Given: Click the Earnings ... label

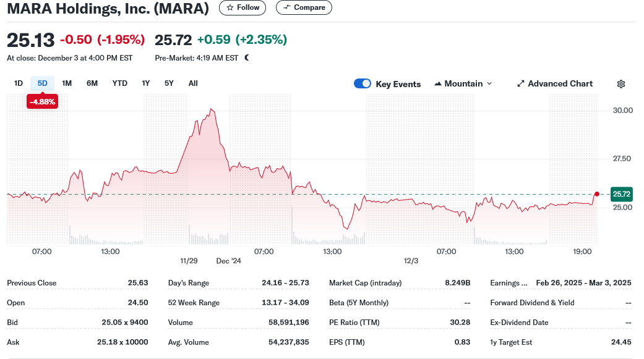Looking at the screenshot, I should click(x=509, y=282).
